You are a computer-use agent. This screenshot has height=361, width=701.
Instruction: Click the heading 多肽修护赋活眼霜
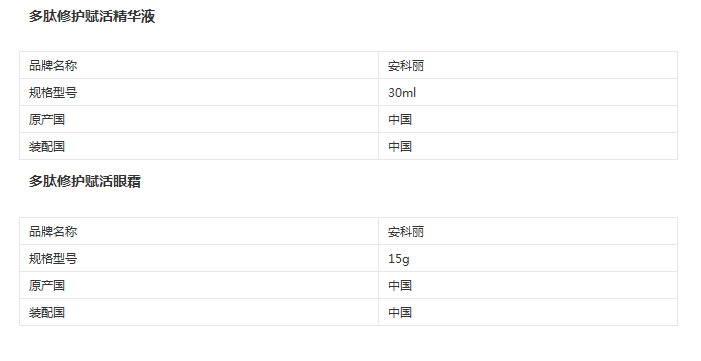pos(85,182)
